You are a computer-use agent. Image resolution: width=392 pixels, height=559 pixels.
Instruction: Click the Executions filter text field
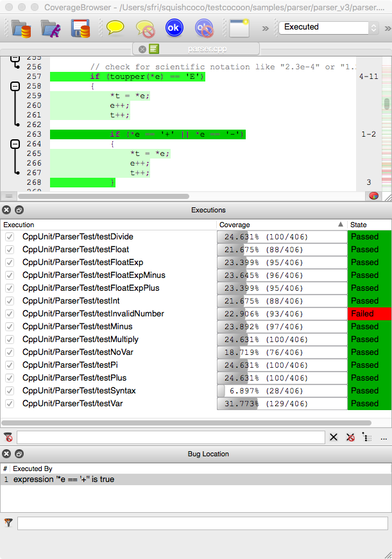[x=171, y=437]
